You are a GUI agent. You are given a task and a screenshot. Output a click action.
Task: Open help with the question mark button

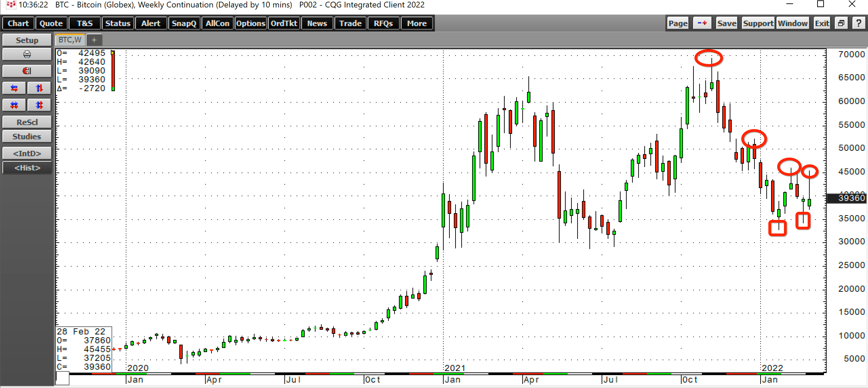tap(859, 23)
